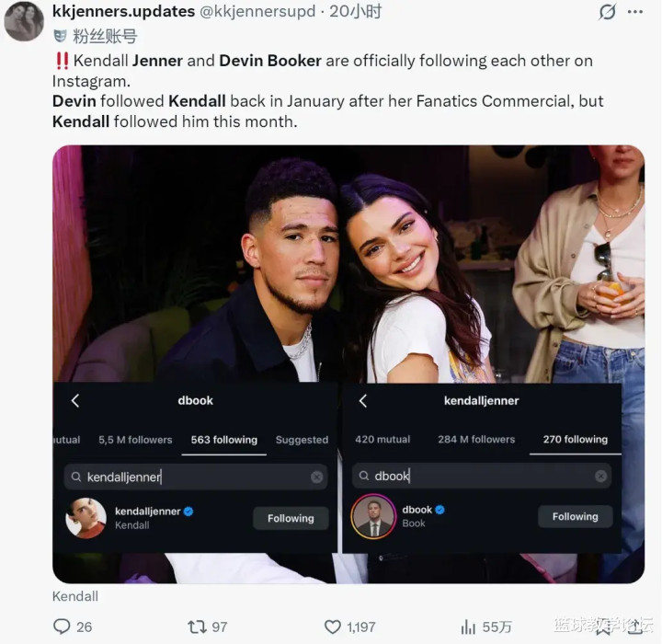662x644 pixels.
Task: Click the Grok icon on tweet
Action: (607, 12)
